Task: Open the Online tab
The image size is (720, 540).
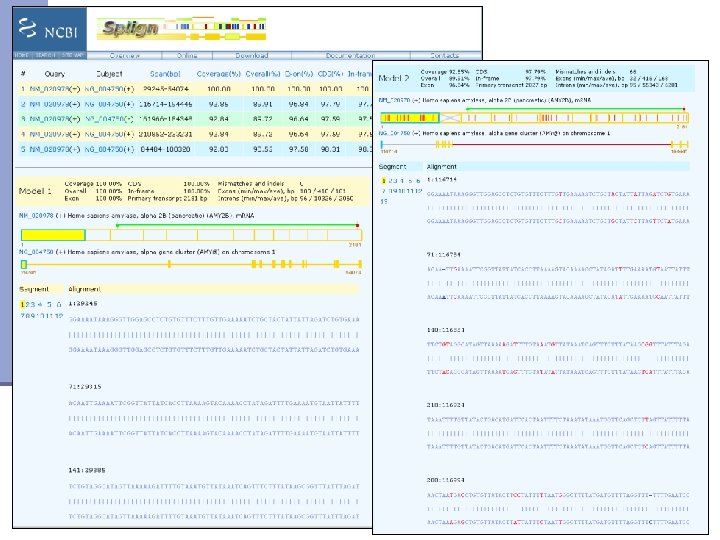Action: (x=187, y=56)
